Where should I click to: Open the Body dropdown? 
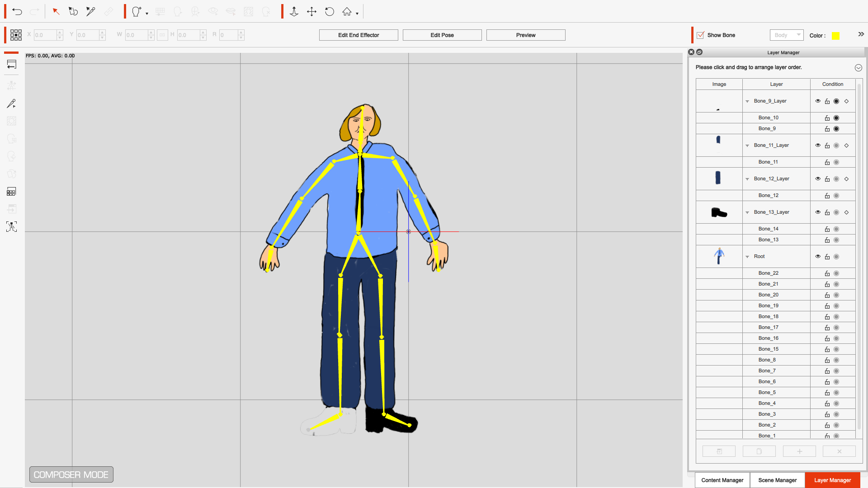(787, 35)
